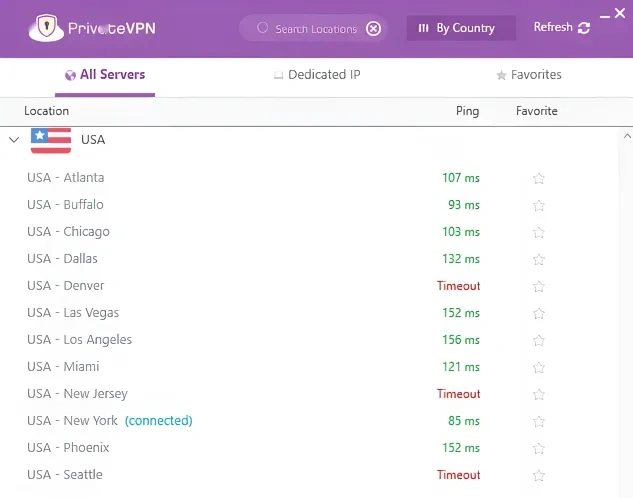The image size is (633, 498).
Task: Close the PrivateVPN window
Action: pyautogui.click(x=620, y=13)
